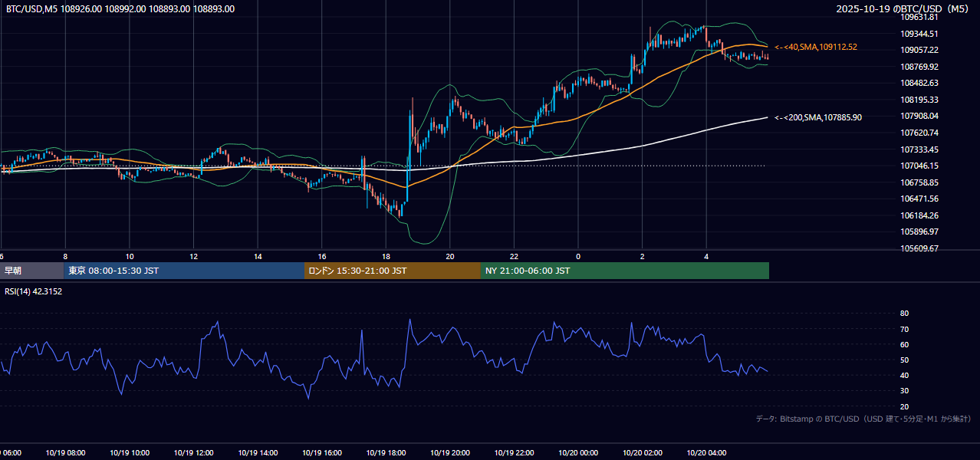This screenshot has width=980, height=460.
Task: Click price axis value 106184.26
Action: point(919,215)
